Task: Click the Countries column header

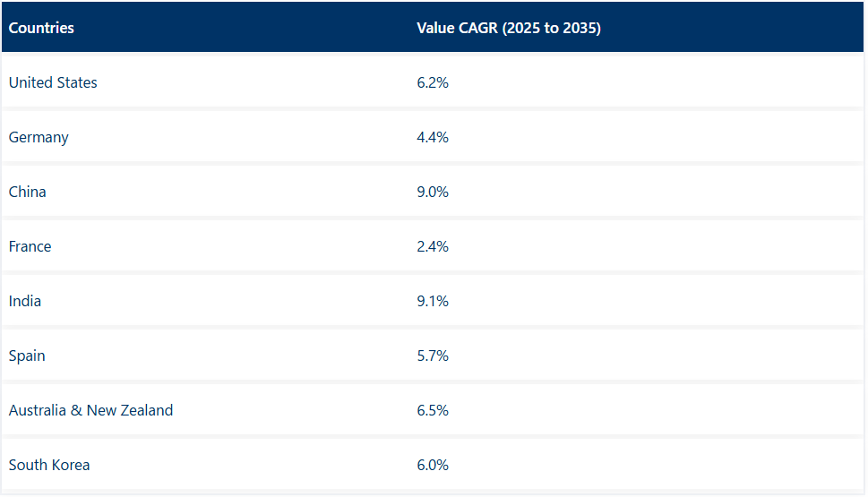Action: coord(41,28)
